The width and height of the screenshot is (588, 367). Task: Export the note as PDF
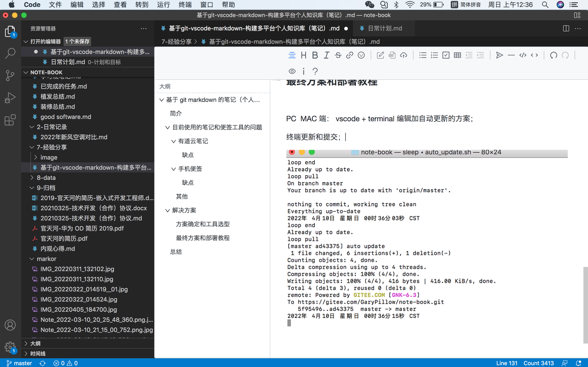[392, 55]
